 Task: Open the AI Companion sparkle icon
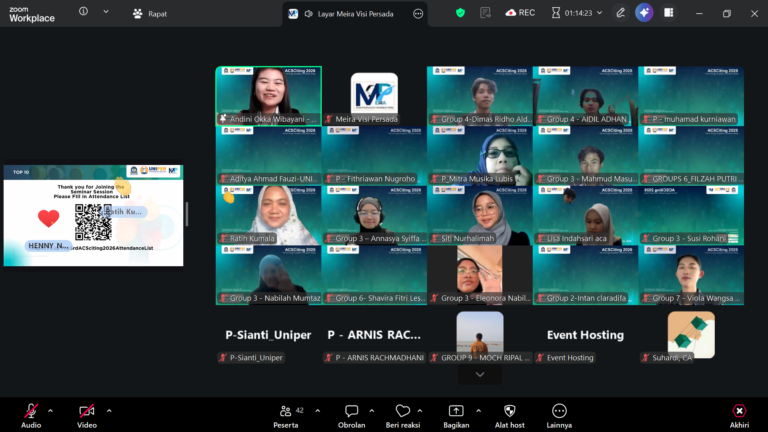point(644,13)
